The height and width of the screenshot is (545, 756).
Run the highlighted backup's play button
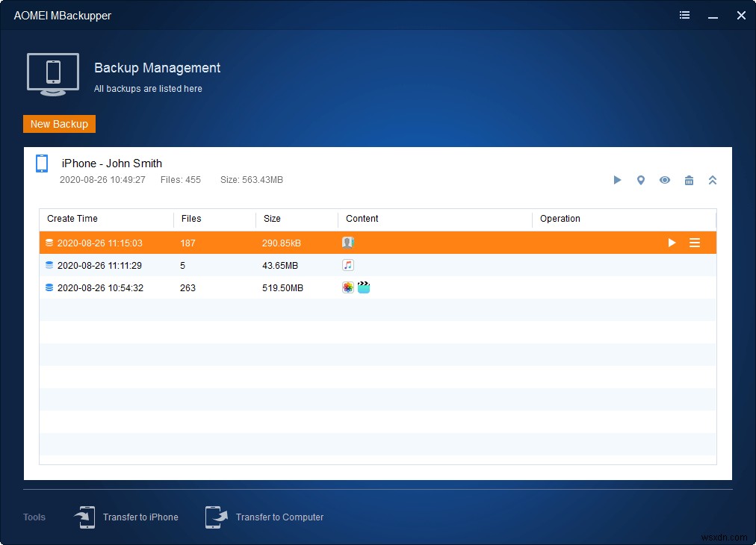point(672,243)
